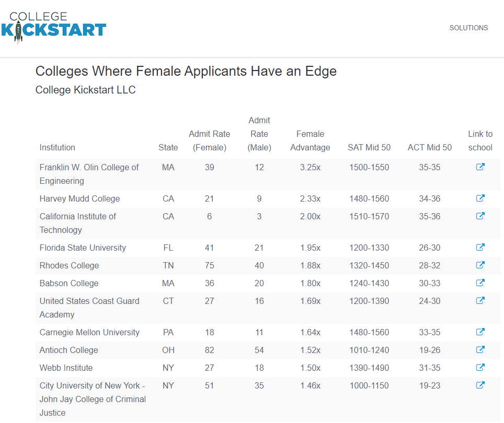
Task: Open the SOLUTIONS menu
Action: coord(468,28)
